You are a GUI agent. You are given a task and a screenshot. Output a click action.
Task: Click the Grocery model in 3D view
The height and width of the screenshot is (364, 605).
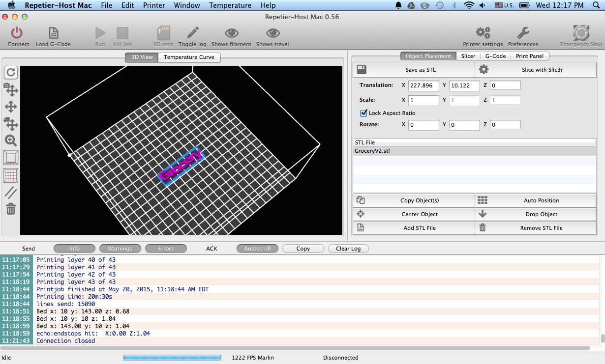[x=181, y=166]
